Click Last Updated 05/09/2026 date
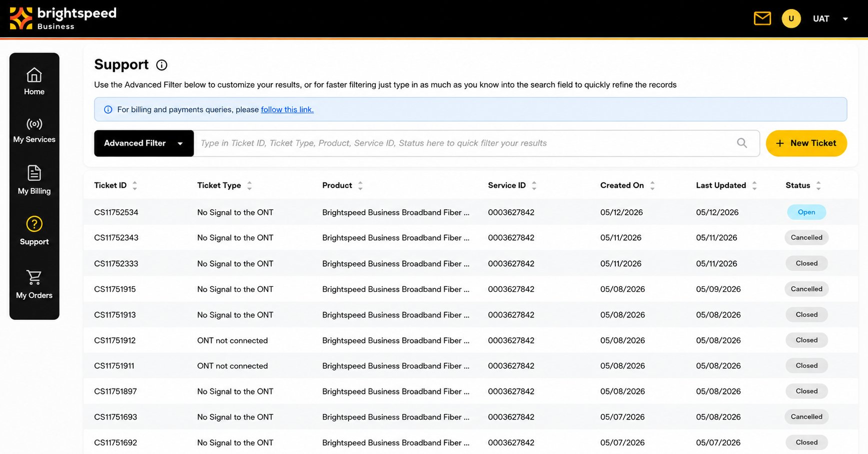 (718, 289)
